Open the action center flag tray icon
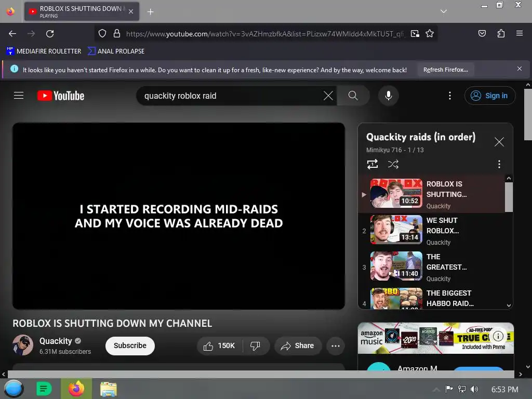 pos(449,389)
